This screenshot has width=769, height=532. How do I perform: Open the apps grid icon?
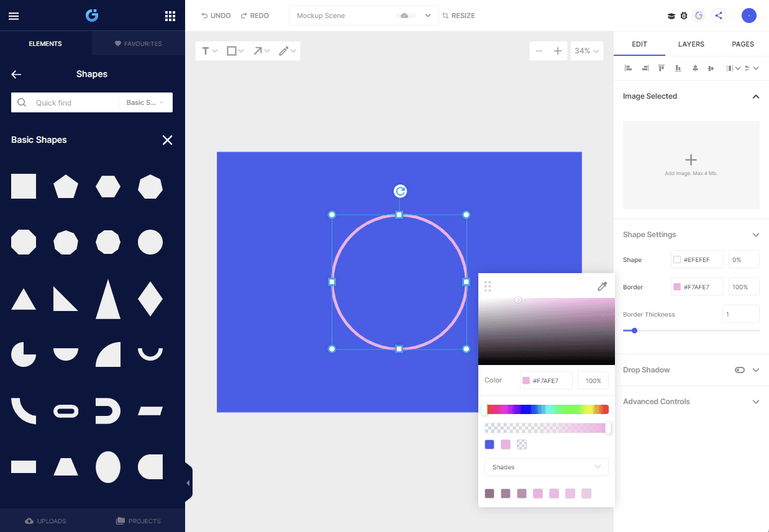(x=170, y=16)
